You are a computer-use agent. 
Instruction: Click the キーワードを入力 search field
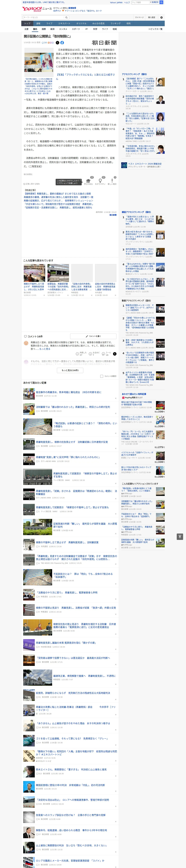point(43,18)
